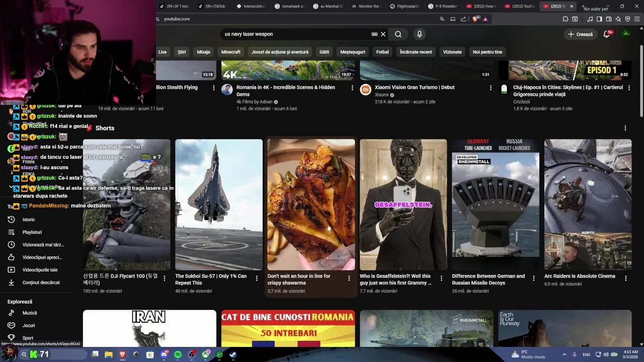
Task: Open options menu for Cluj-Napoca Cities Skylines video
Action: point(629,87)
